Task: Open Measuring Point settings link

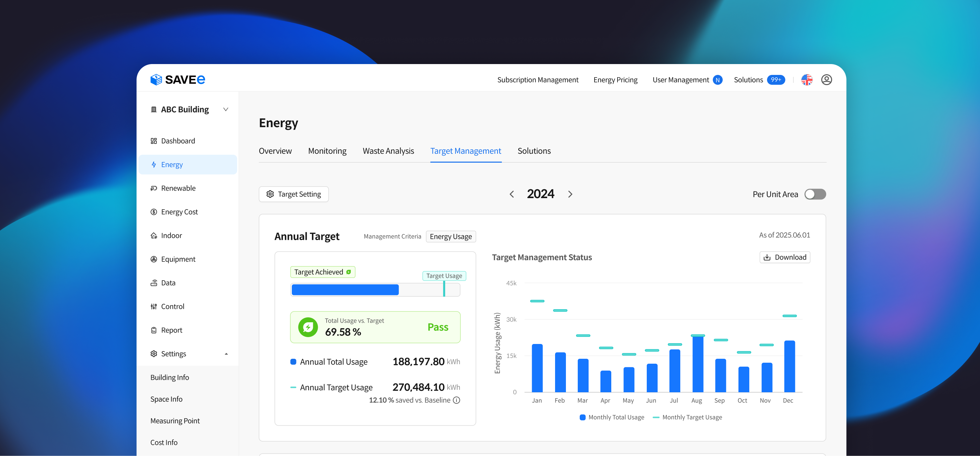Action: pos(175,421)
